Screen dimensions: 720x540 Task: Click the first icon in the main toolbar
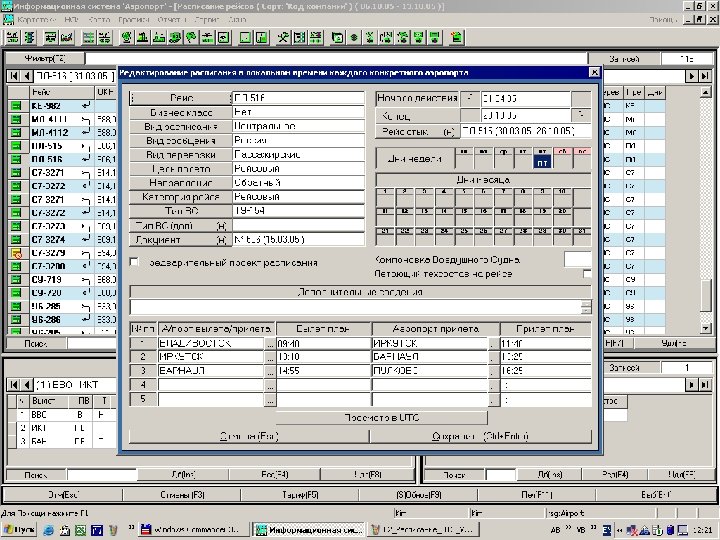pyautogui.click(x=13, y=38)
